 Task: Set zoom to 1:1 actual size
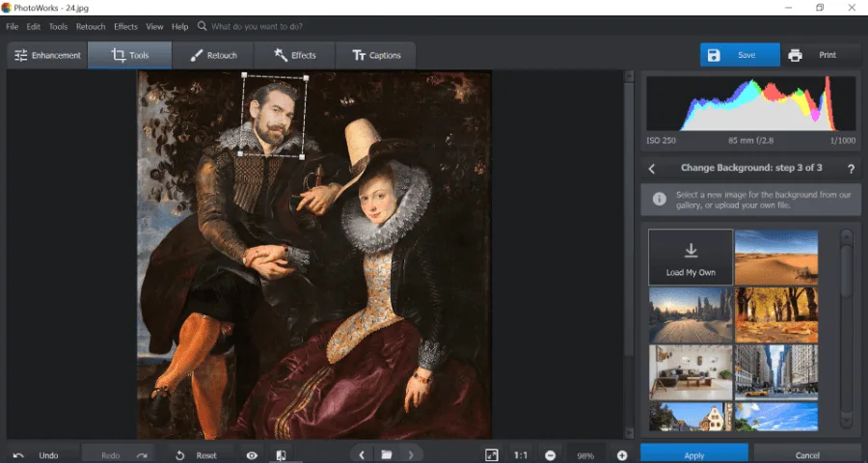[x=521, y=455]
